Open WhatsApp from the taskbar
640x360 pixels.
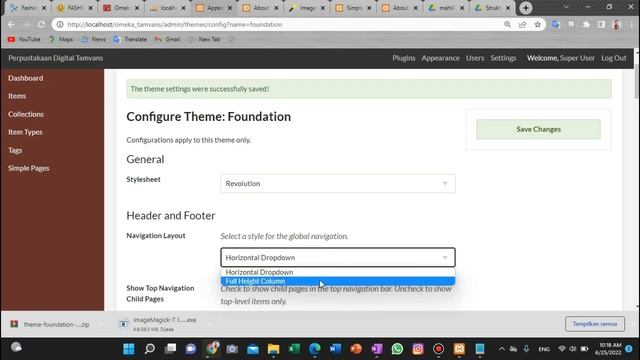coord(397,349)
